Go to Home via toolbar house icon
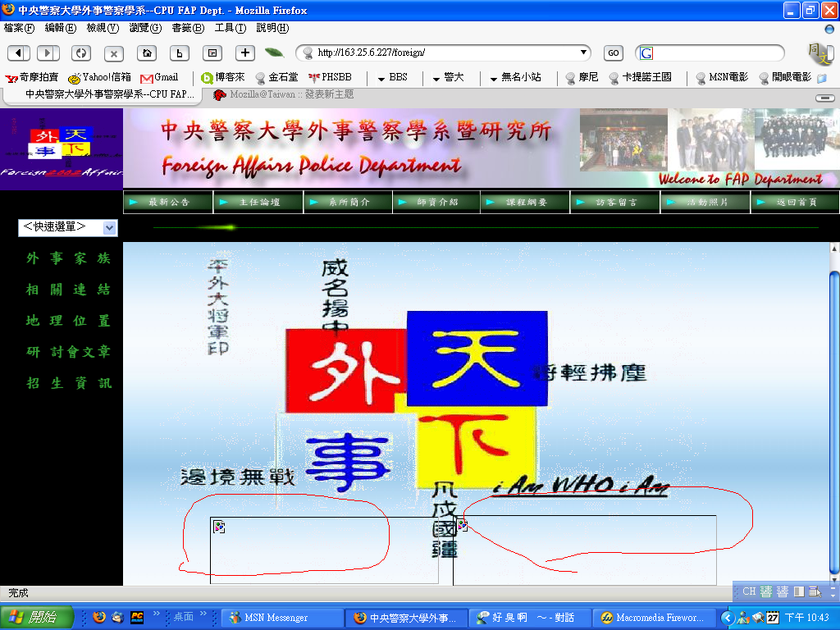Screen dimensions: 840x630 (x=147, y=53)
